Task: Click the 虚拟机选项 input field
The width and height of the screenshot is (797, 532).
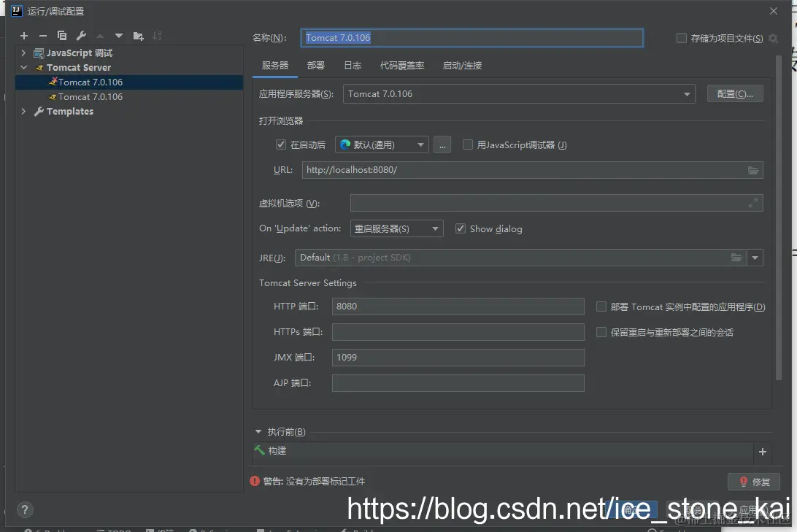Action: click(557, 204)
